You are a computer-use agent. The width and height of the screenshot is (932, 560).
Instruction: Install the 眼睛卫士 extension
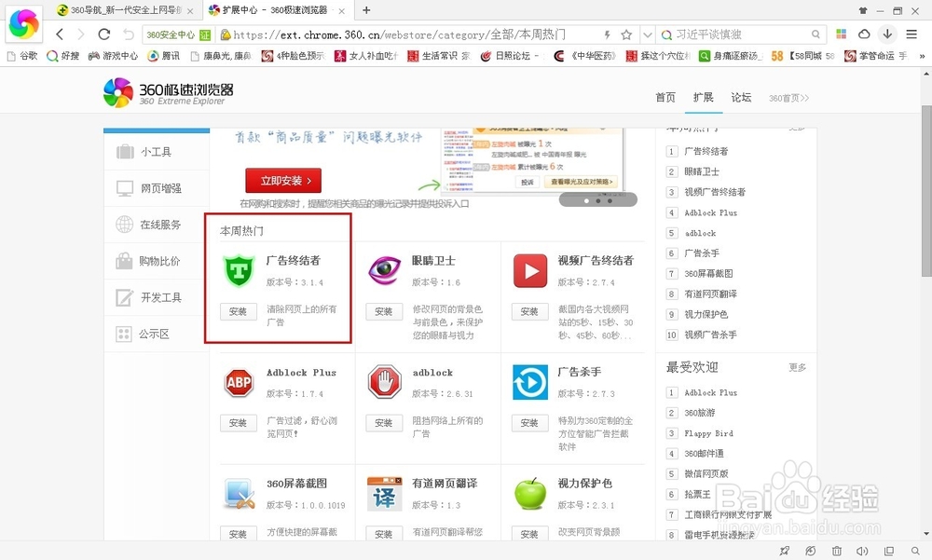(383, 311)
